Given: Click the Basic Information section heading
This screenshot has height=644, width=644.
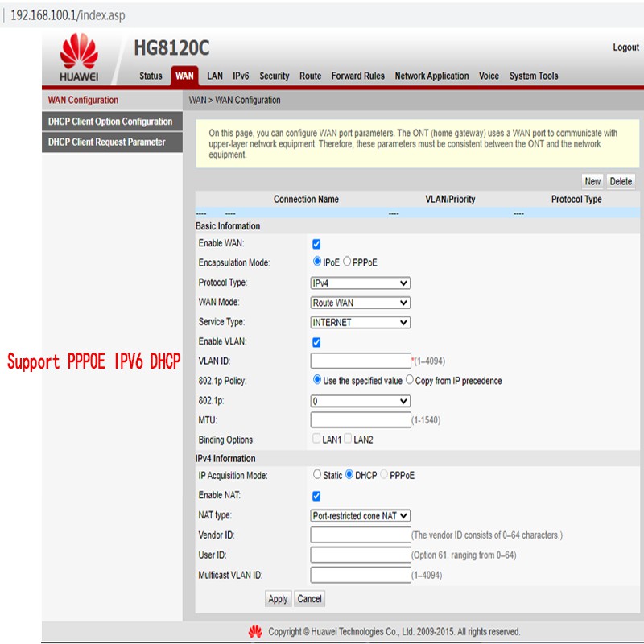Looking at the screenshot, I should pos(228,226).
